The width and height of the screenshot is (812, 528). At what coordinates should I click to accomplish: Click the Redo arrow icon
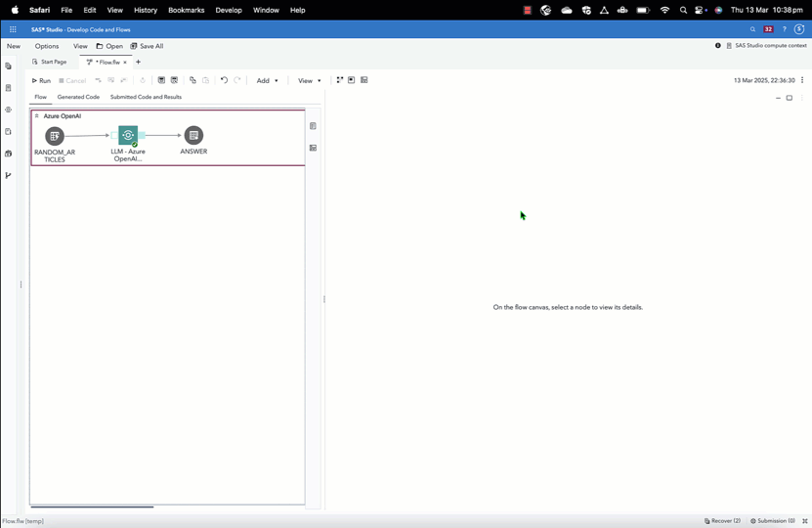237,80
